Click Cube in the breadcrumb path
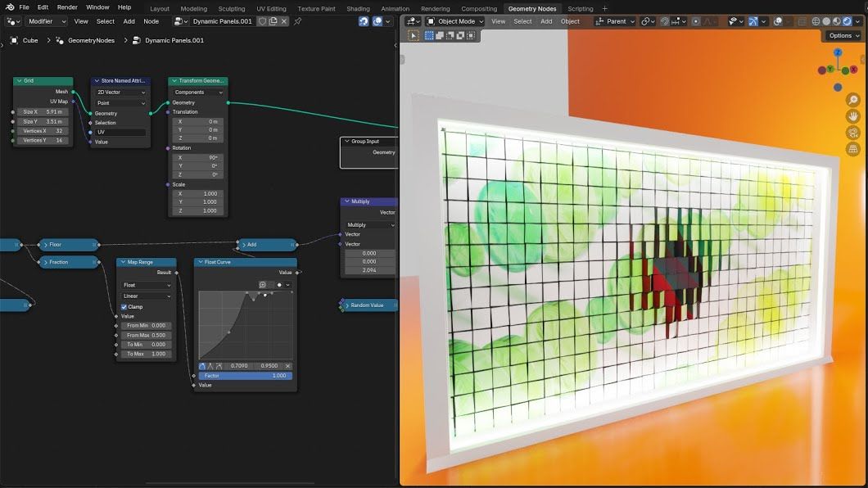Viewport: 868px width, 488px height. [x=30, y=40]
